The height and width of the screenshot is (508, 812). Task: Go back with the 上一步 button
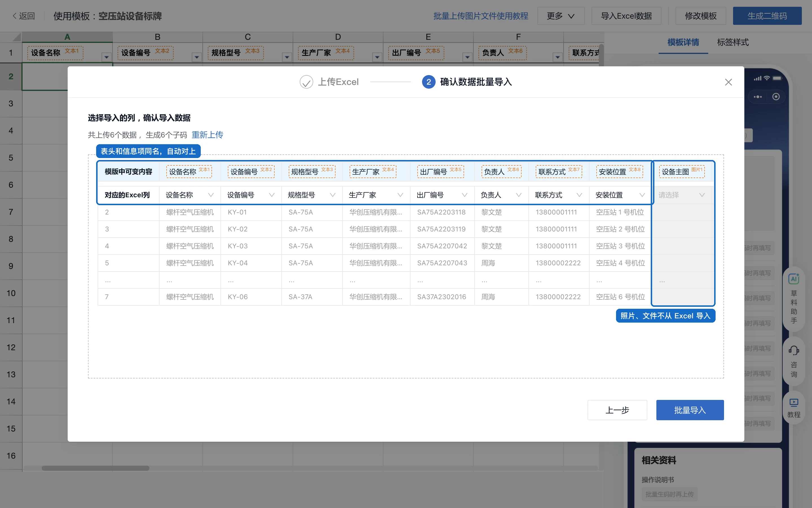click(617, 410)
